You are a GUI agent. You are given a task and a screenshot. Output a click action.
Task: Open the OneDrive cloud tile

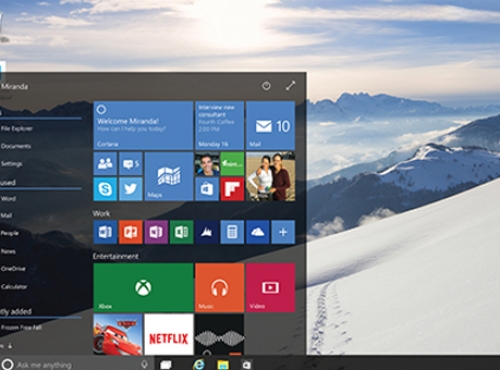point(258,232)
